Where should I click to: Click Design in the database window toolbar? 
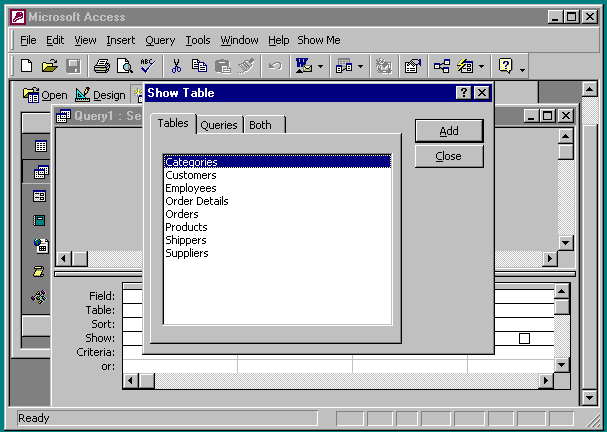coord(100,95)
